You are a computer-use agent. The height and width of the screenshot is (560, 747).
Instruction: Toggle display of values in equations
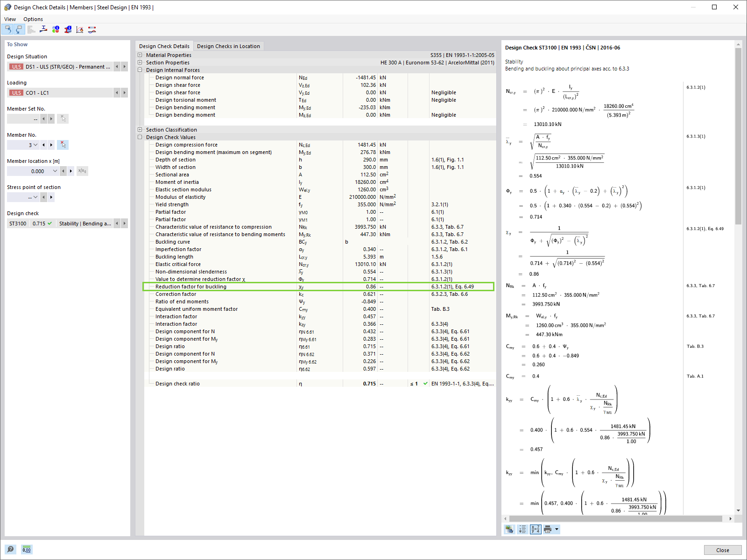tap(536, 529)
